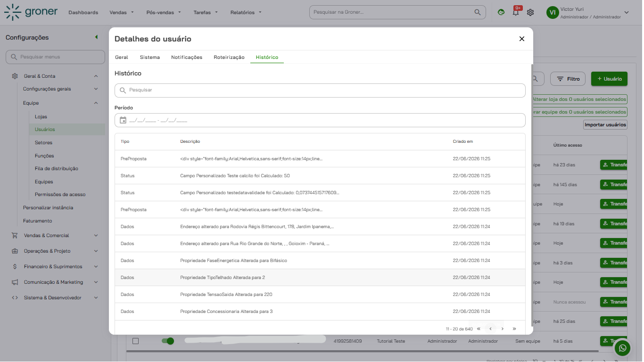Expand Vendas & Comercial section
This screenshot has height=362, width=644.
point(96,235)
